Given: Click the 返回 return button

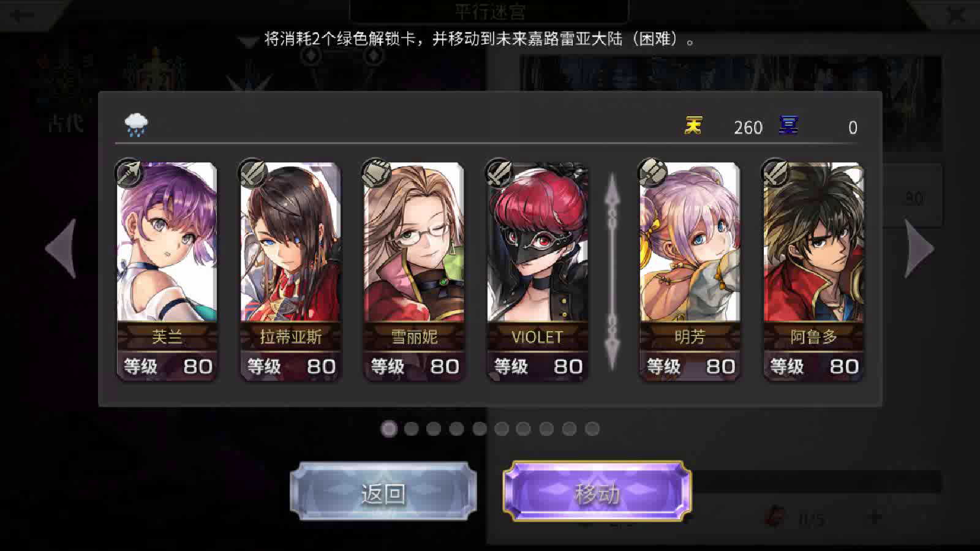Looking at the screenshot, I should (383, 492).
